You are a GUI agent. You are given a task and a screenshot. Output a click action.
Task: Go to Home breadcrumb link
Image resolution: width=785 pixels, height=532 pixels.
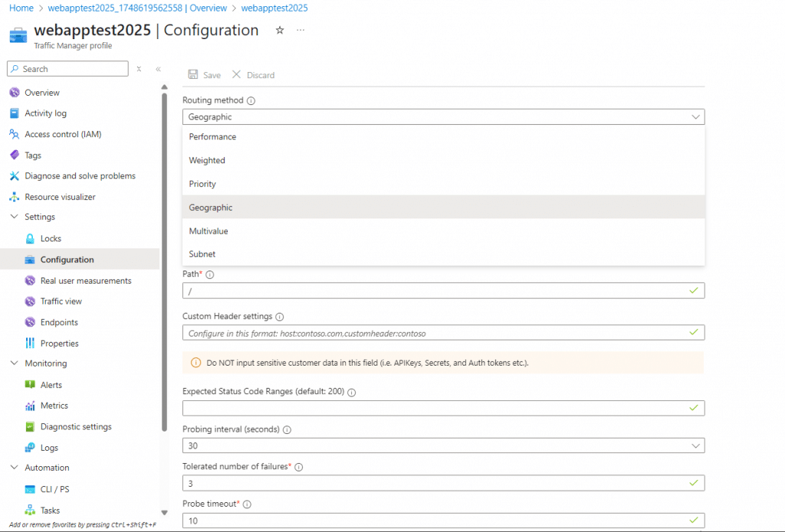point(21,8)
